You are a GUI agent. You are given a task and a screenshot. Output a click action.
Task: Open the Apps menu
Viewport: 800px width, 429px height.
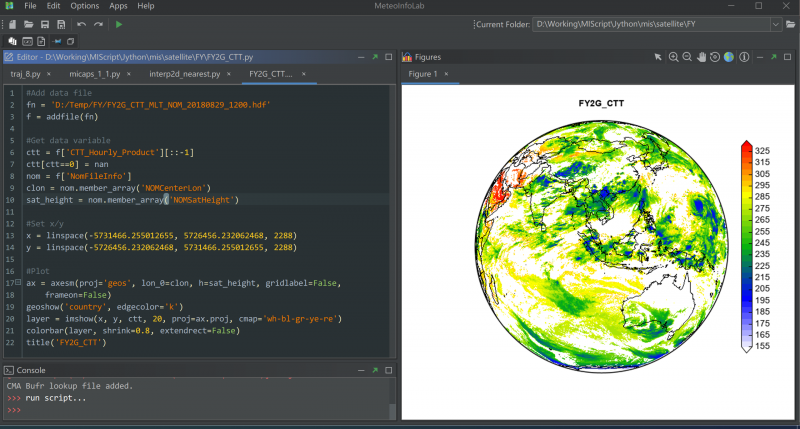(118, 6)
